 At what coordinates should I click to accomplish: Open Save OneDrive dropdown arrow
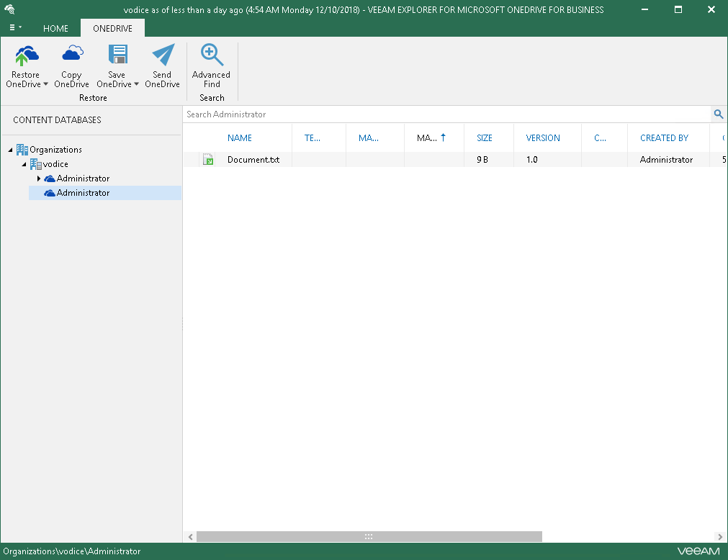tap(137, 84)
